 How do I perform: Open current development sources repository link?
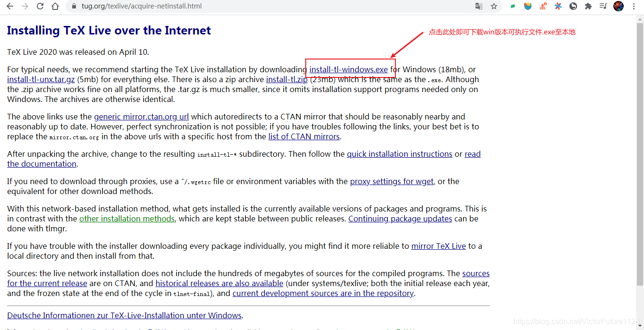tap(323, 293)
